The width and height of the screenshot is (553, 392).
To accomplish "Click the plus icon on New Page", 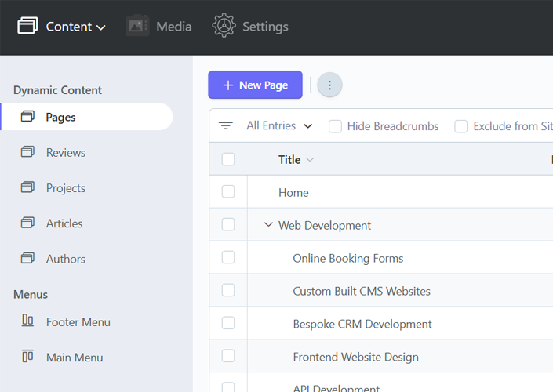I will coord(228,85).
